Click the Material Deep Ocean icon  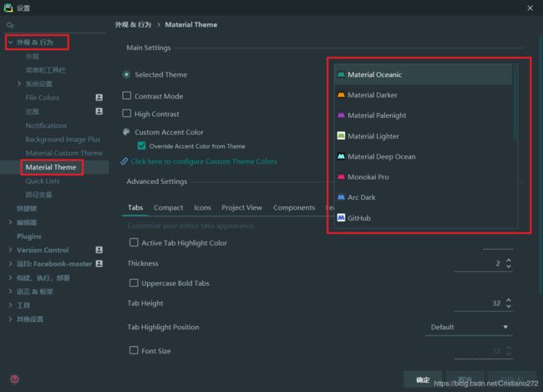coord(341,156)
